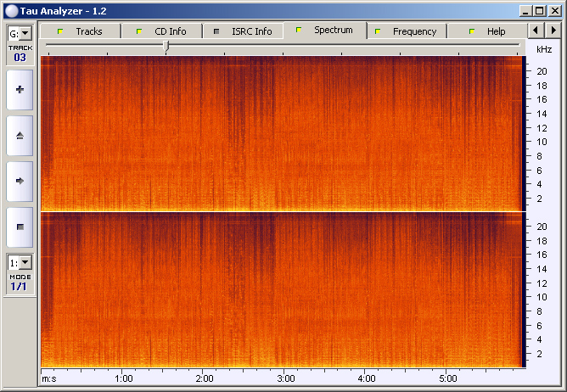Image resolution: width=567 pixels, height=392 pixels.
Task: Click the Spectrum tab
Action: tap(324, 31)
